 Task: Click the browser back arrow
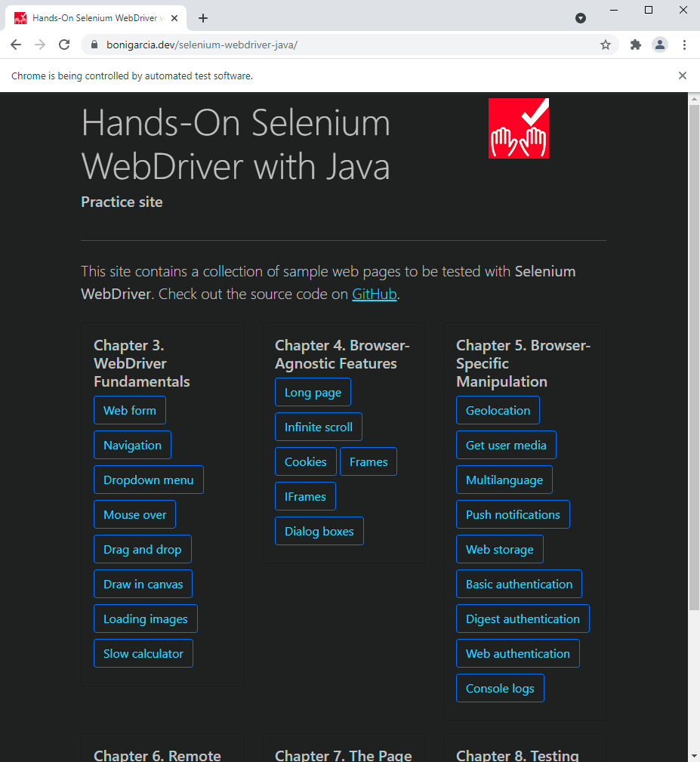click(x=16, y=45)
